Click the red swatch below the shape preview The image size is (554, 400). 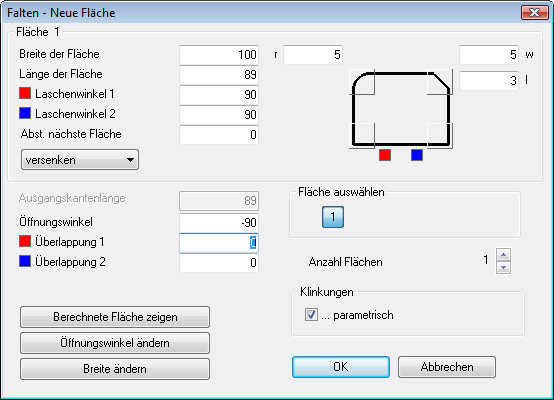coord(385,155)
